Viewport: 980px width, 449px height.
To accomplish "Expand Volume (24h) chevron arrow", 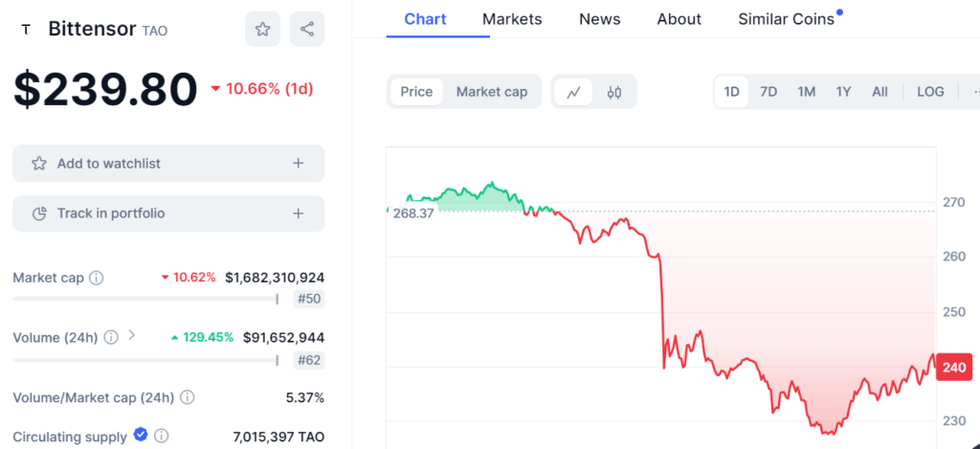I will click(x=131, y=335).
